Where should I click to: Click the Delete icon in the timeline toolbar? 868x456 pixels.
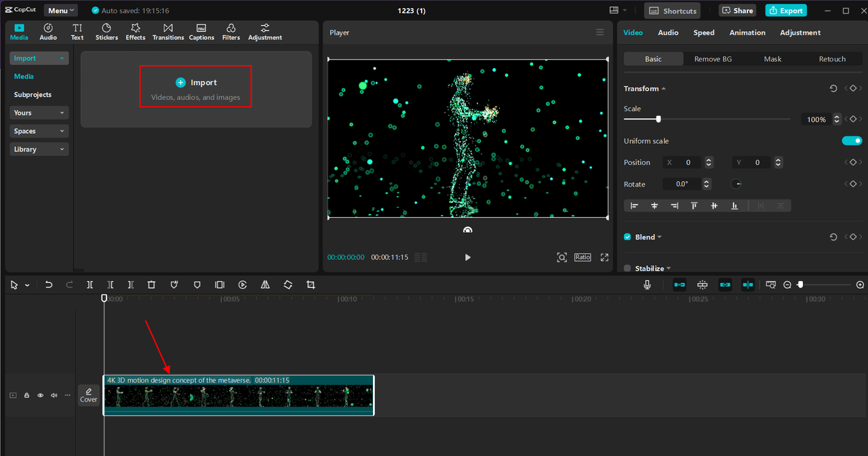151,284
